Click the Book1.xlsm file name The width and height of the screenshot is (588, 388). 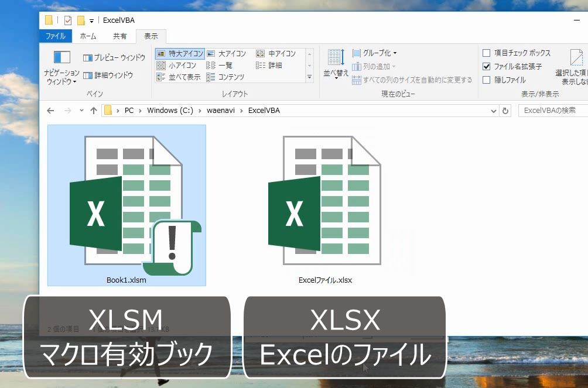(127, 280)
